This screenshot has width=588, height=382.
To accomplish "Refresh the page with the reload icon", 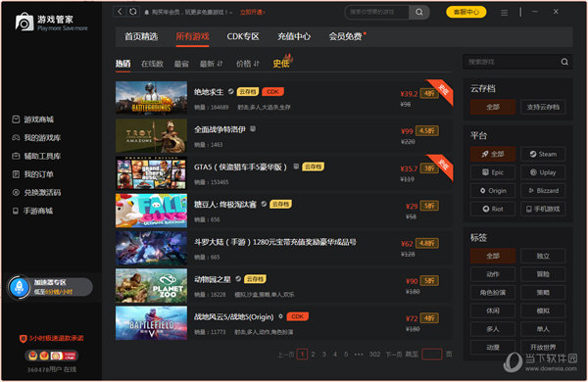I will tap(132, 12).
